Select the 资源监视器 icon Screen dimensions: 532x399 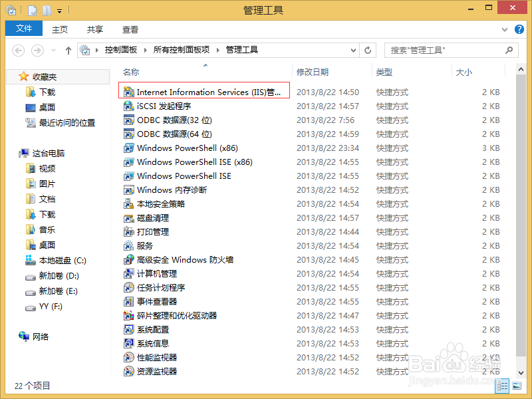[128, 371]
